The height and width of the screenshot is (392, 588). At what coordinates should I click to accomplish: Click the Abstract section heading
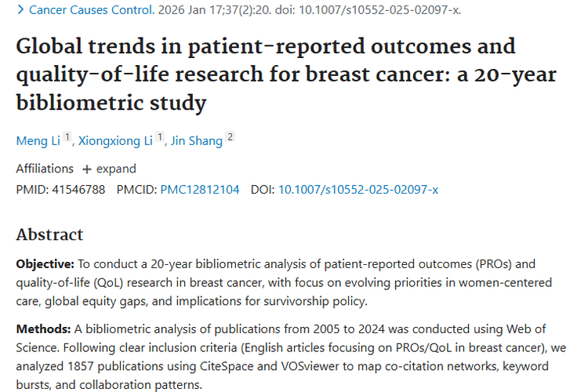[x=49, y=234]
